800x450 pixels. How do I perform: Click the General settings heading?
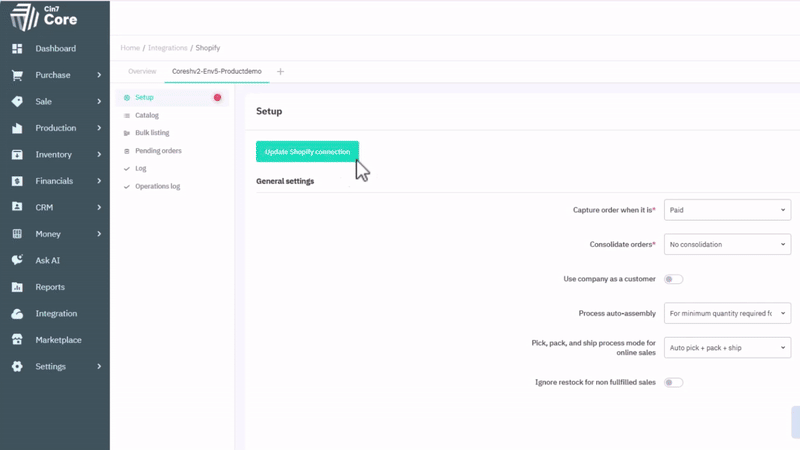coord(285,181)
